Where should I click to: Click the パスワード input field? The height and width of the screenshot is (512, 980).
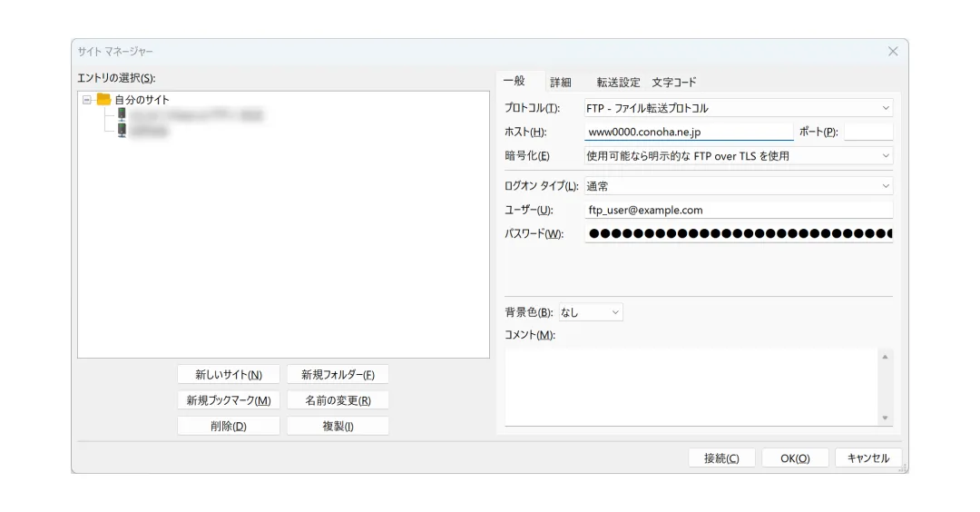pos(738,234)
